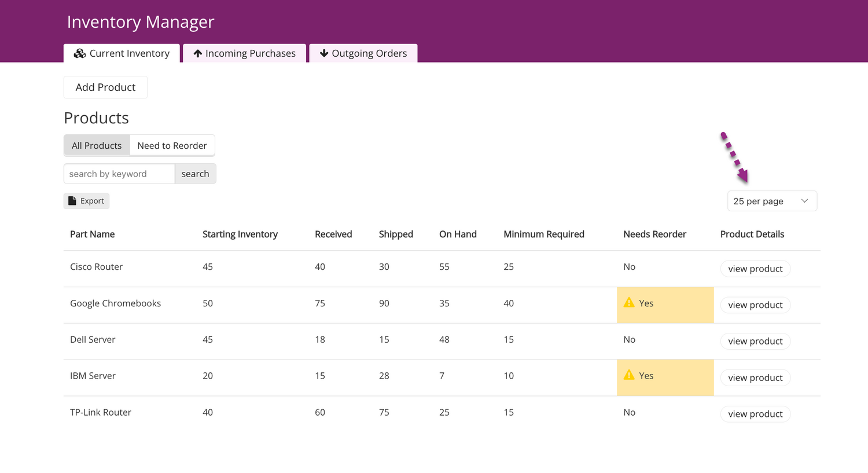Click the boxes icon on Current Inventory tab
868x473 pixels.
80,53
